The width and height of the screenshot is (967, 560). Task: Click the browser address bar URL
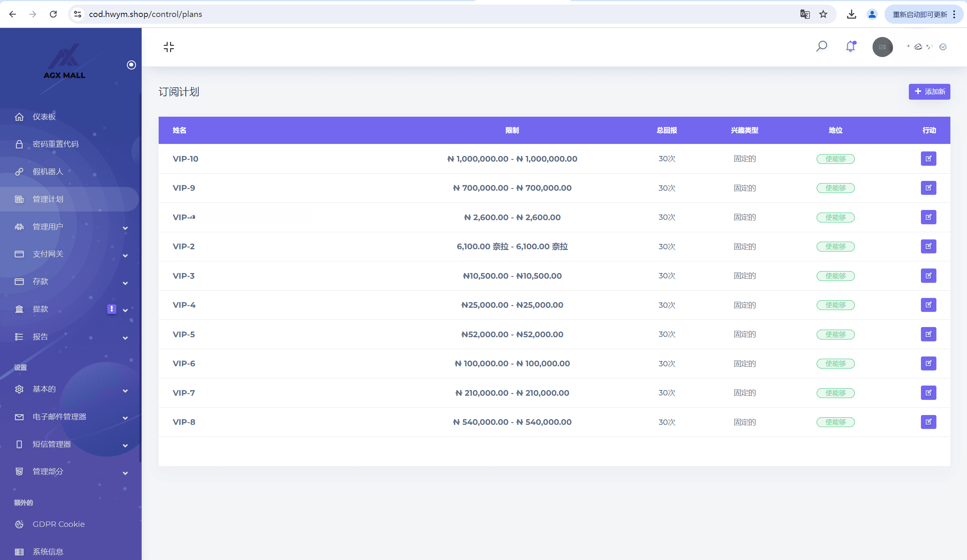pyautogui.click(x=146, y=14)
